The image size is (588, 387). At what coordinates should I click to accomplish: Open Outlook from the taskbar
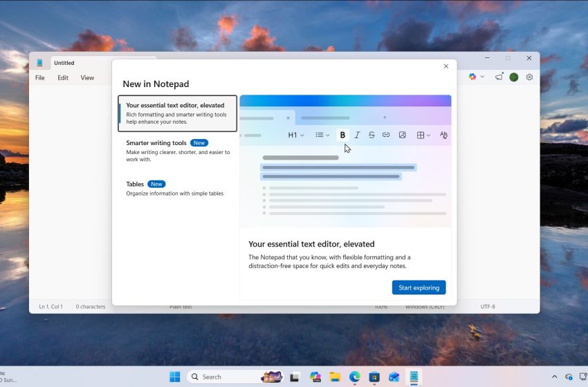click(394, 377)
